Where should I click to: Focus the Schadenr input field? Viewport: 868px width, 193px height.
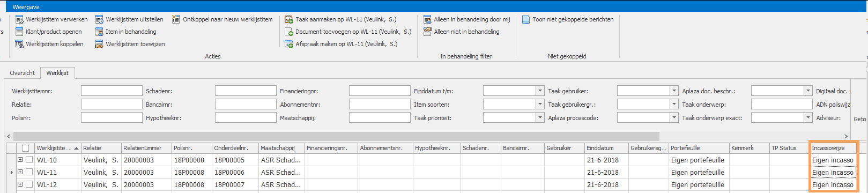click(x=246, y=91)
